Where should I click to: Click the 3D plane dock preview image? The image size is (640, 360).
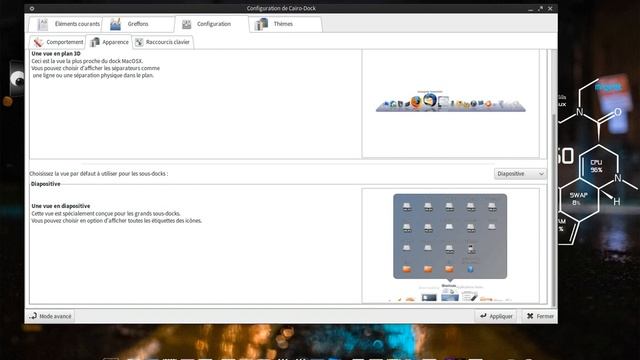pos(451,102)
